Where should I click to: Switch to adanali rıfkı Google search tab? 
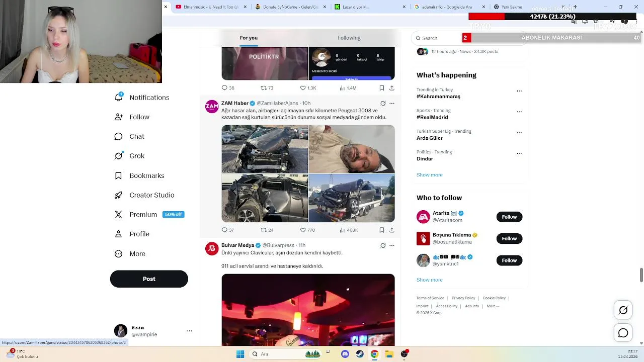450,7
